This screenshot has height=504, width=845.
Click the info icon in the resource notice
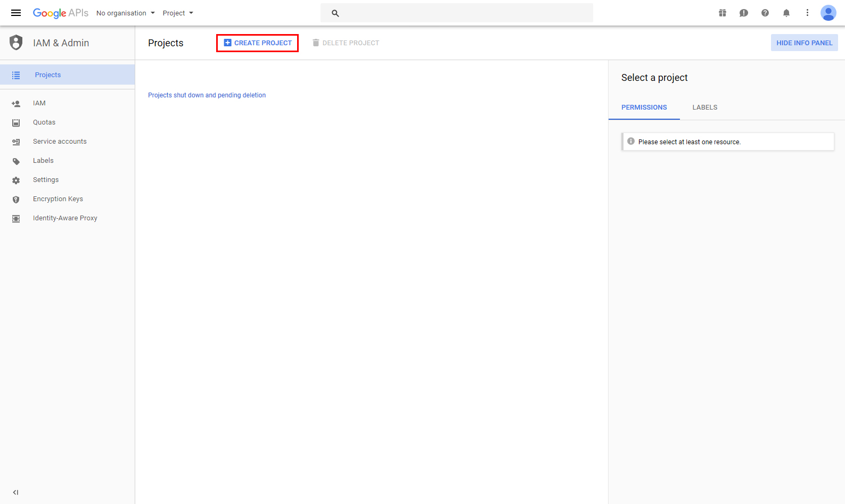[631, 142]
